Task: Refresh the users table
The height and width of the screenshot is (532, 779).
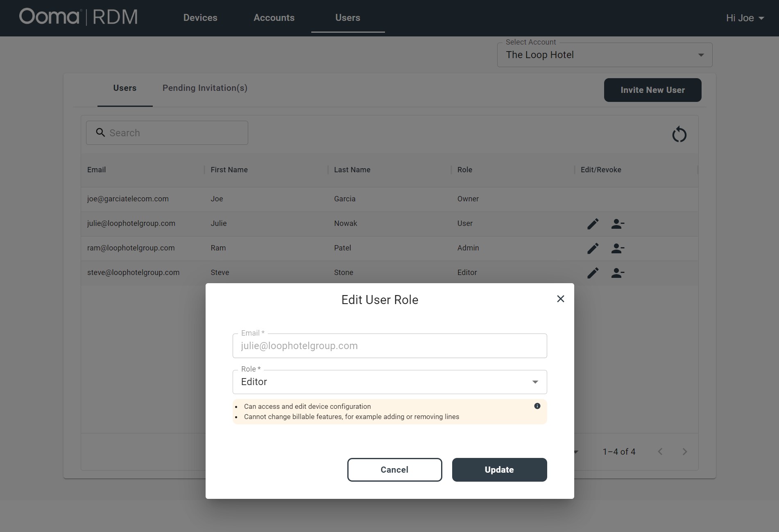Action: click(679, 135)
